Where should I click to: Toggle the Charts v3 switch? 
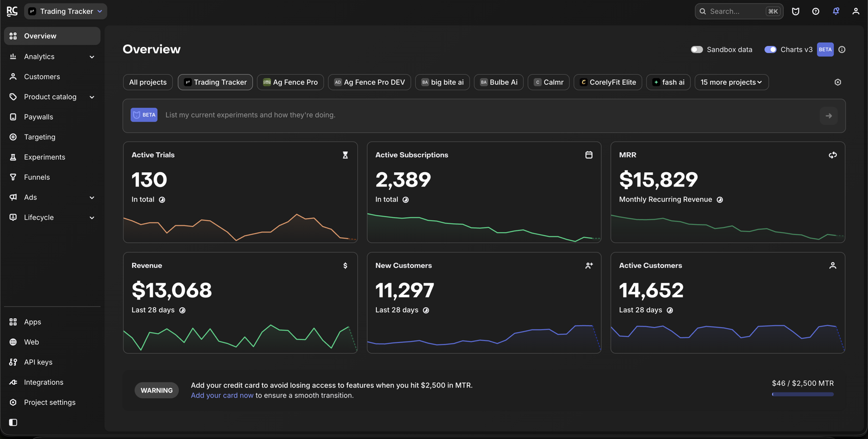(770, 50)
